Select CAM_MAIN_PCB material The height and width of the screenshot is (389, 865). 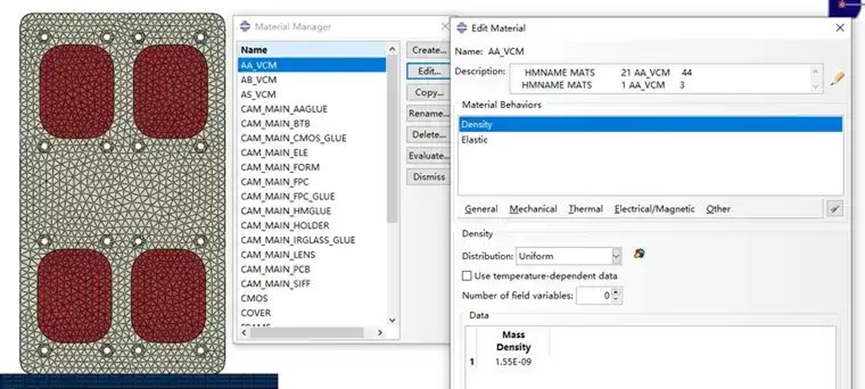pos(312,269)
